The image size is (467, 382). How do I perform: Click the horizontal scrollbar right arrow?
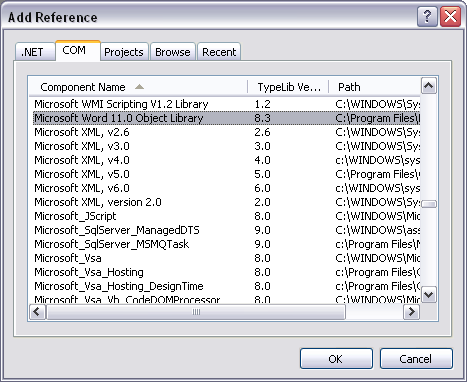point(412,312)
